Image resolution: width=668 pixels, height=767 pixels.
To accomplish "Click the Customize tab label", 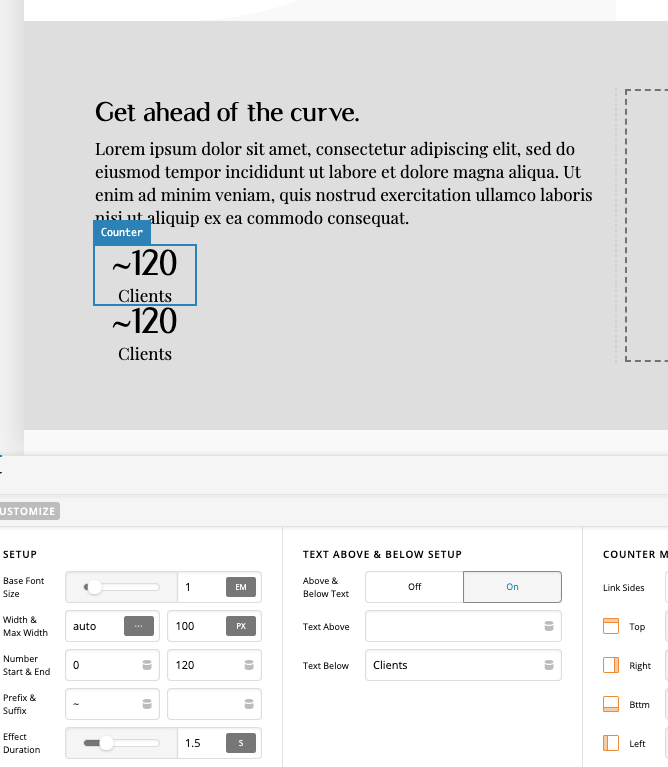I will (29, 511).
